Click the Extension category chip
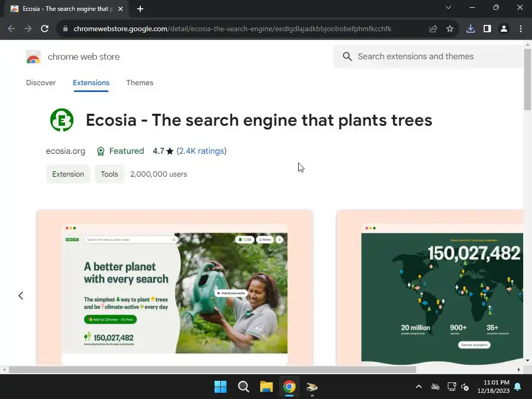The image size is (532, 399). point(68,174)
